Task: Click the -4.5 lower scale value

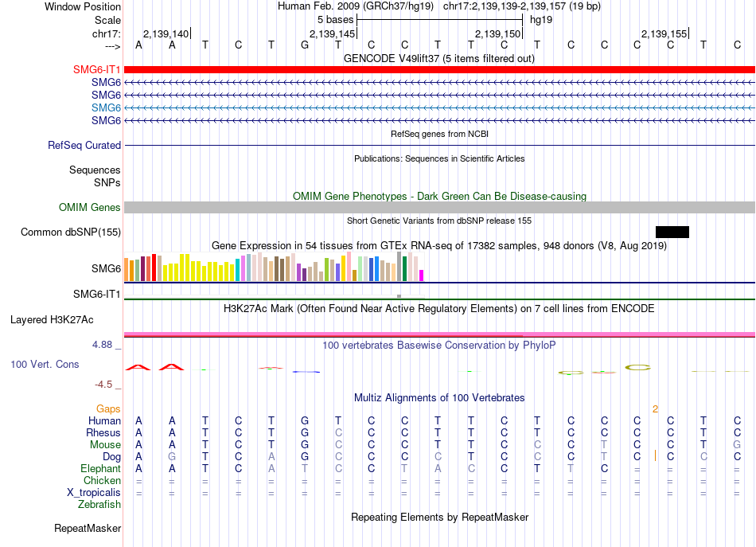Action: pyautogui.click(x=103, y=385)
